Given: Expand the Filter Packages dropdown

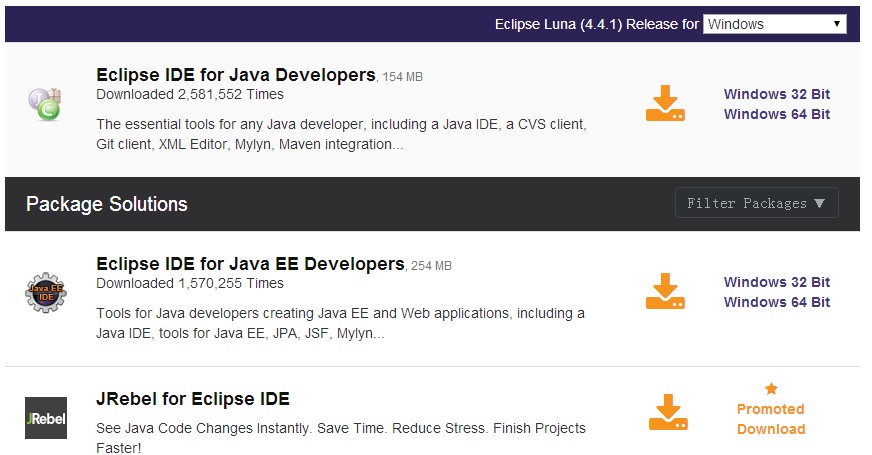Looking at the screenshot, I should coord(756,203).
